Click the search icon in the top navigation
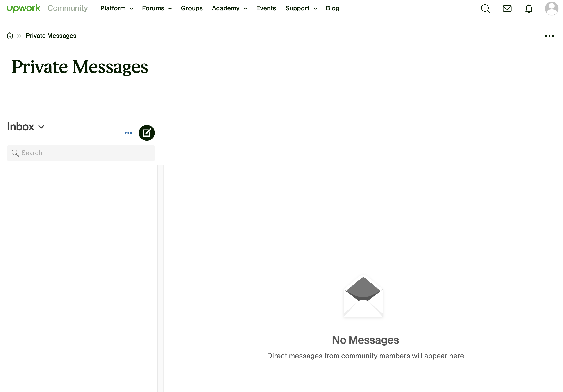This screenshot has height=392, width=563. [486, 9]
